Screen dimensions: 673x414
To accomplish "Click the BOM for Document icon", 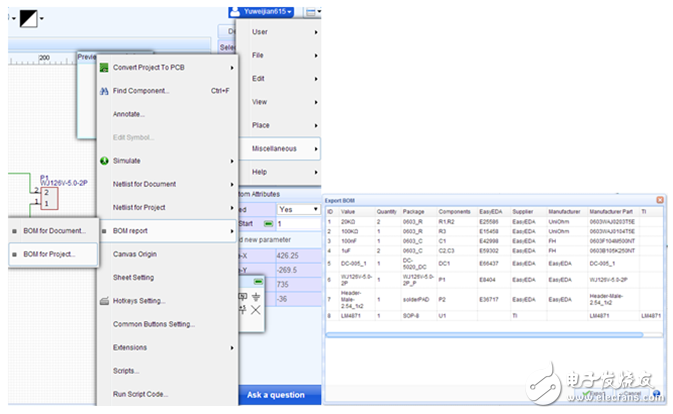I will [12, 230].
